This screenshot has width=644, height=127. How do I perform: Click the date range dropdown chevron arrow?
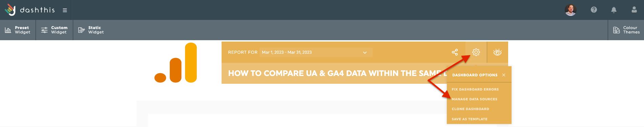[x=365, y=52]
